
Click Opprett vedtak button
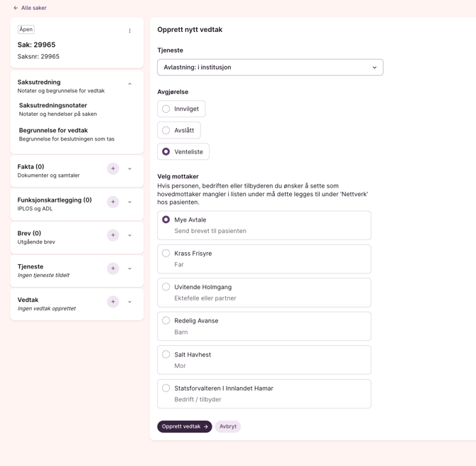(x=184, y=426)
